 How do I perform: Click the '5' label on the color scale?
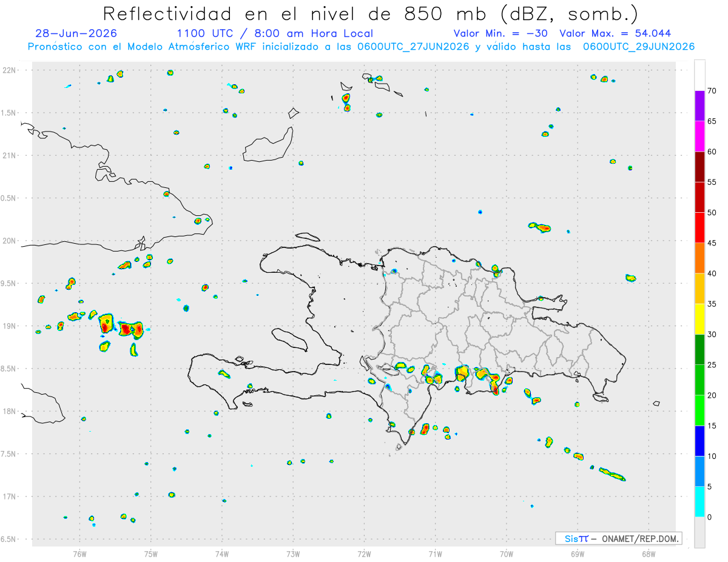click(x=710, y=487)
